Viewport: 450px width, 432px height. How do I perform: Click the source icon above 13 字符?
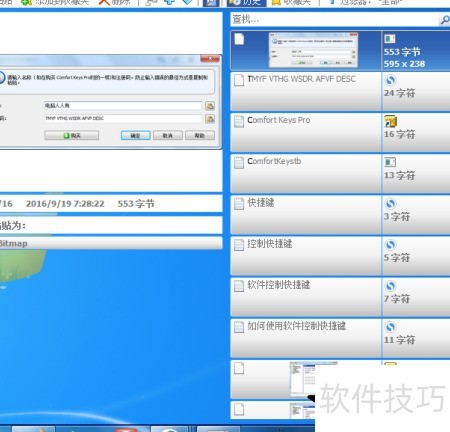[390, 162]
